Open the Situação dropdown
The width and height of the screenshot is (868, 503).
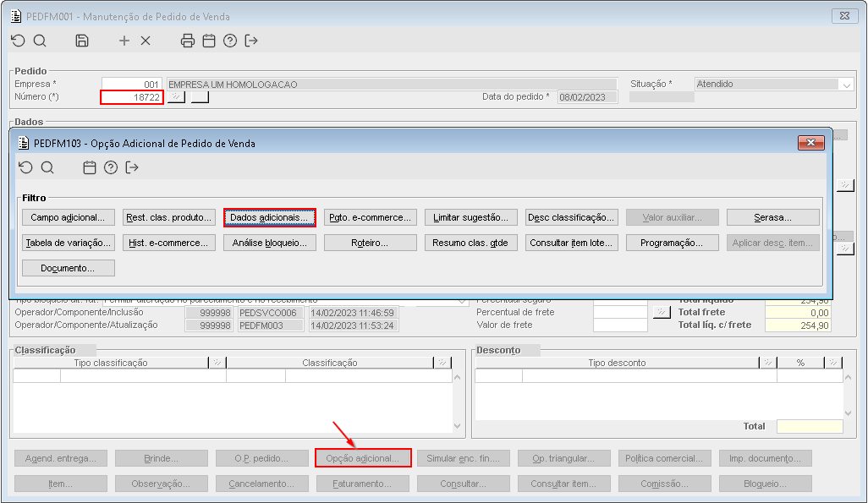click(846, 85)
